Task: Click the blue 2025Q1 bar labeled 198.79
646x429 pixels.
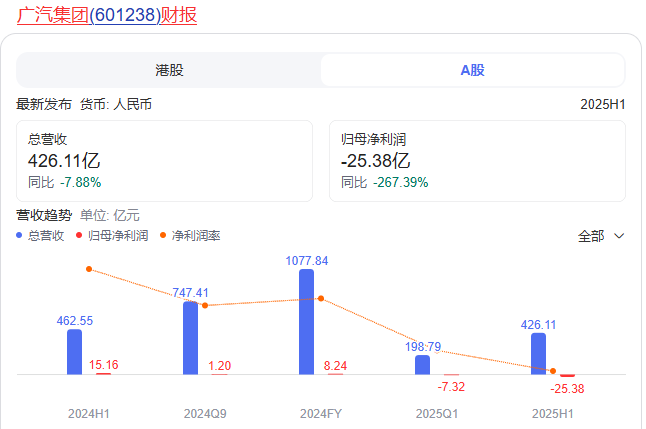Action: [422, 365]
